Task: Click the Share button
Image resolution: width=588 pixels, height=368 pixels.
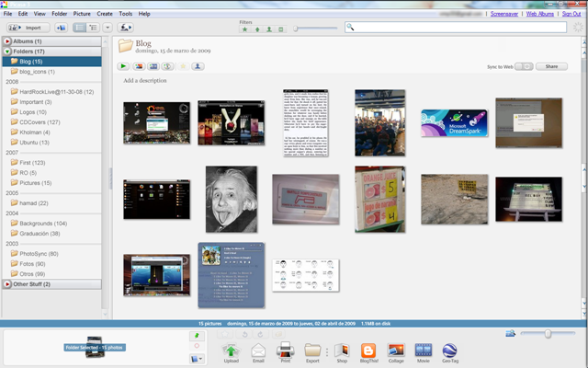Action: 551,66
